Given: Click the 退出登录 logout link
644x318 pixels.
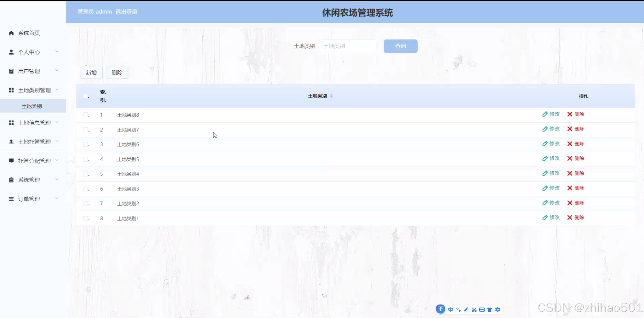Looking at the screenshot, I should (x=126, y=12).
